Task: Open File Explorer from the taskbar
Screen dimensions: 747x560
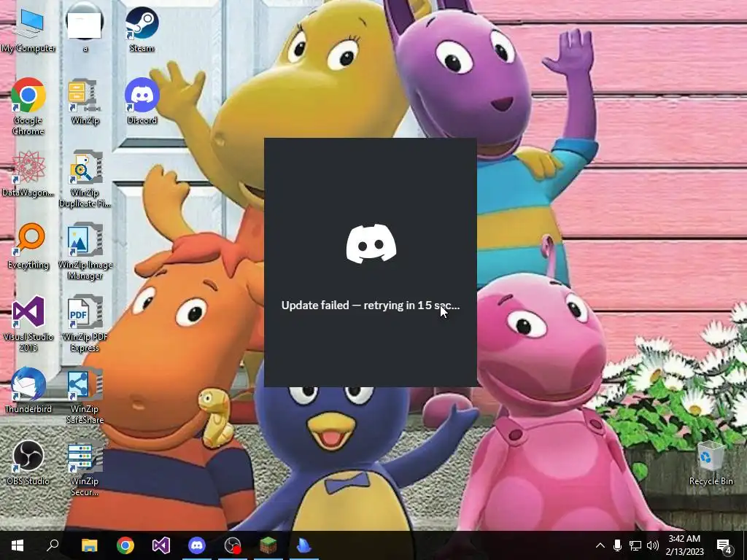Action: 89,545
